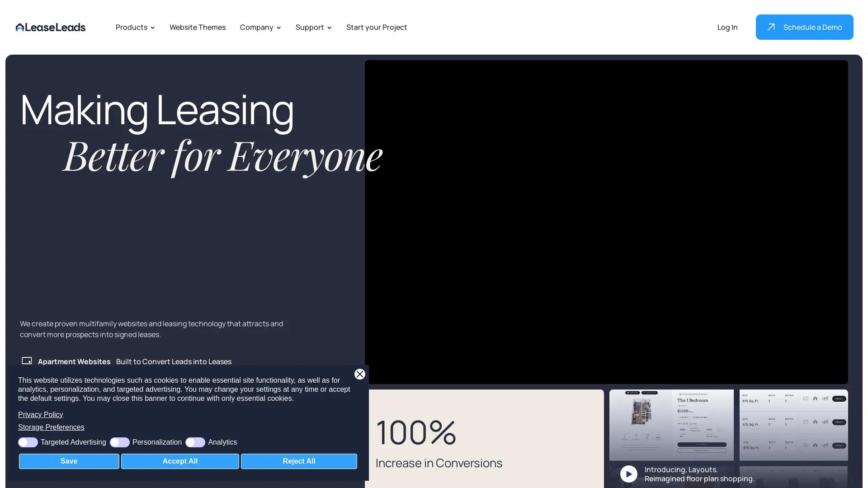
Task: Enable the Targeted Advertising toggle
Action: pos(28,442)
